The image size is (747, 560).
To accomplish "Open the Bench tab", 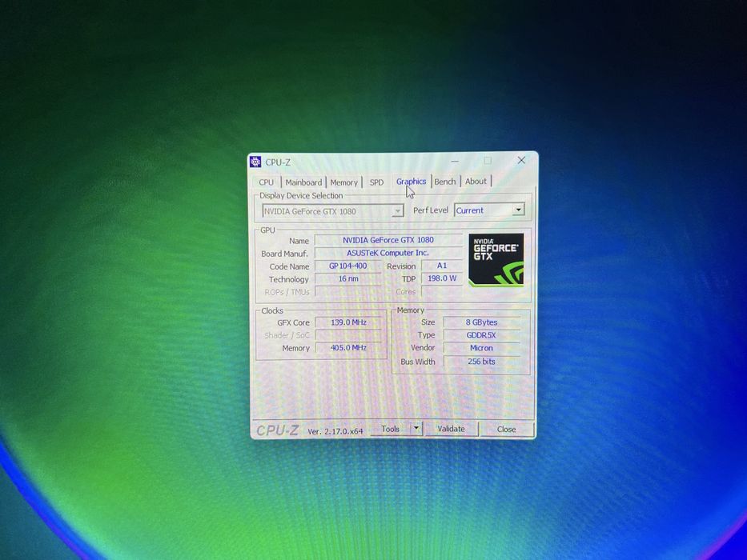I will (x=445, y=182).
